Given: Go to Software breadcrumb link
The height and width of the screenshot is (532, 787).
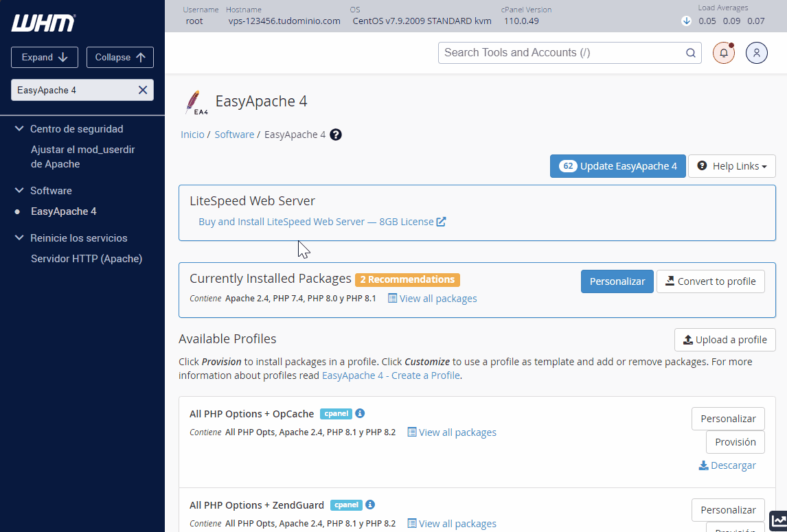Looking at the screenshot, I should tap(234, 135).
